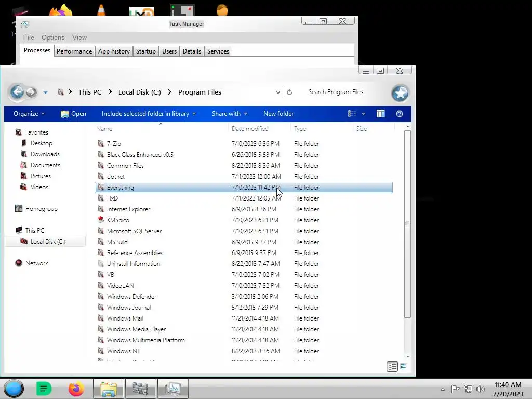Open Firefox from the taskbar

pos(76,389)
